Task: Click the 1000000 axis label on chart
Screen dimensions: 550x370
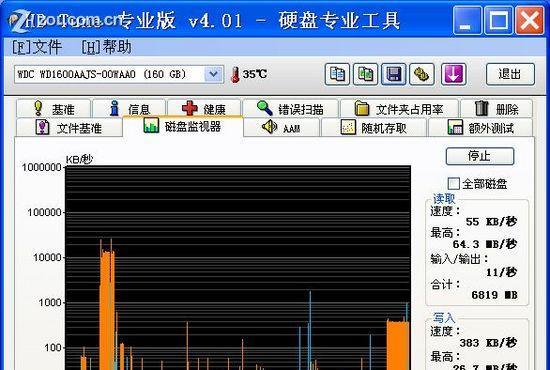Action: tap(42, 168)
